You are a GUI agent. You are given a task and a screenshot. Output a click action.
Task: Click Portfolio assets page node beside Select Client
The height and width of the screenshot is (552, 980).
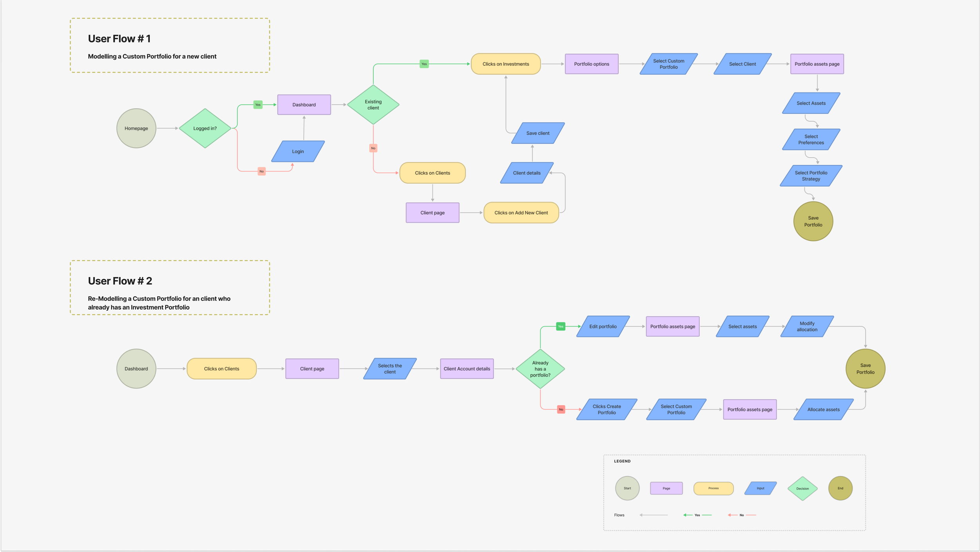click(817, 64)
